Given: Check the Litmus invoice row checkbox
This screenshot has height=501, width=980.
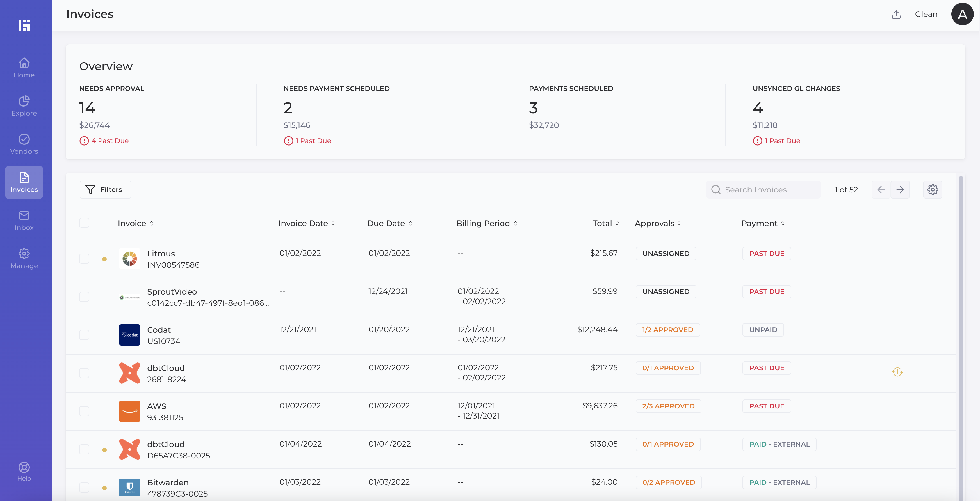Looking at the screenshot, I should (85, 259).
